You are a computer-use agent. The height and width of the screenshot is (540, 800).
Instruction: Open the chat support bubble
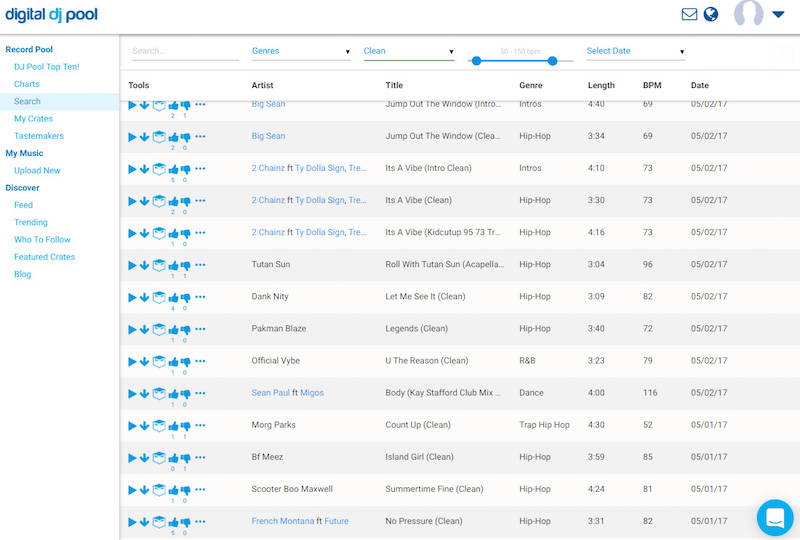(x=775, y=518)
